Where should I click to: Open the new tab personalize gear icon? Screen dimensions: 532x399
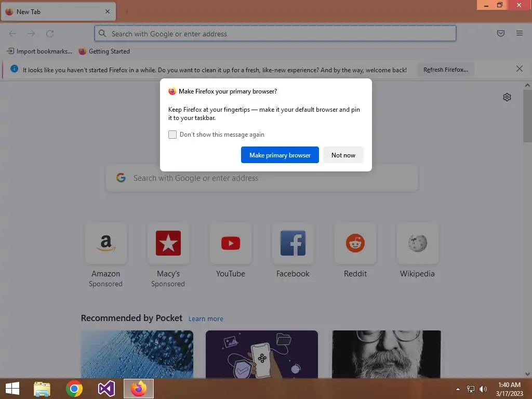507,97
